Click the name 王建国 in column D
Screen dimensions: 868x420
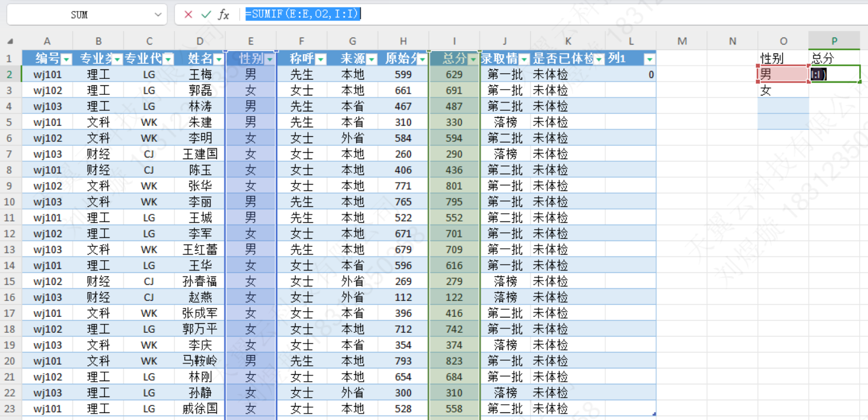200,154
